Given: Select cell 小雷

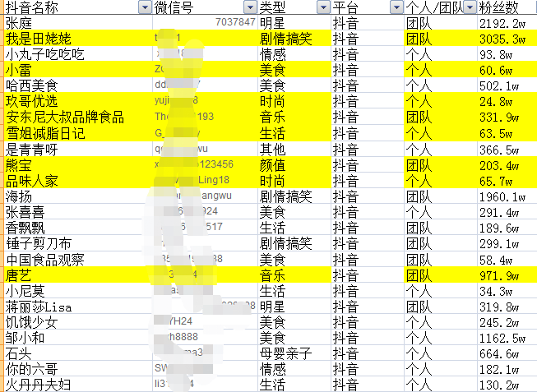Looking at the screenshot, I should pyautogui.click(x=78, y=70).
